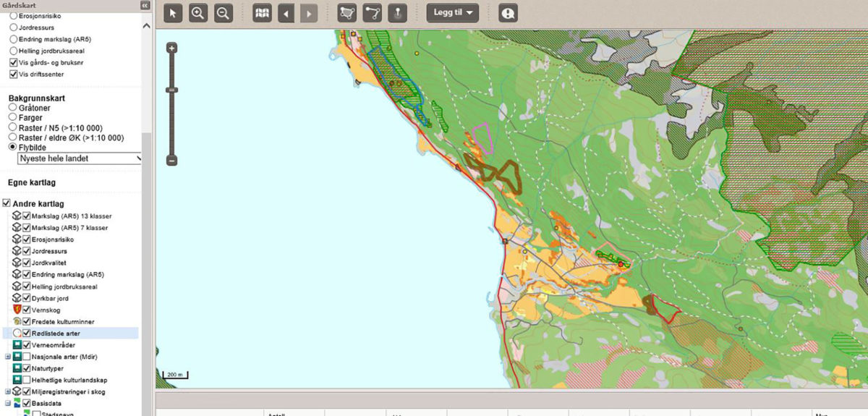Screen dimensions: 868x416
Task: Click the Jordressurs layer label in Andre kartlag
Action: click(49, 251)
